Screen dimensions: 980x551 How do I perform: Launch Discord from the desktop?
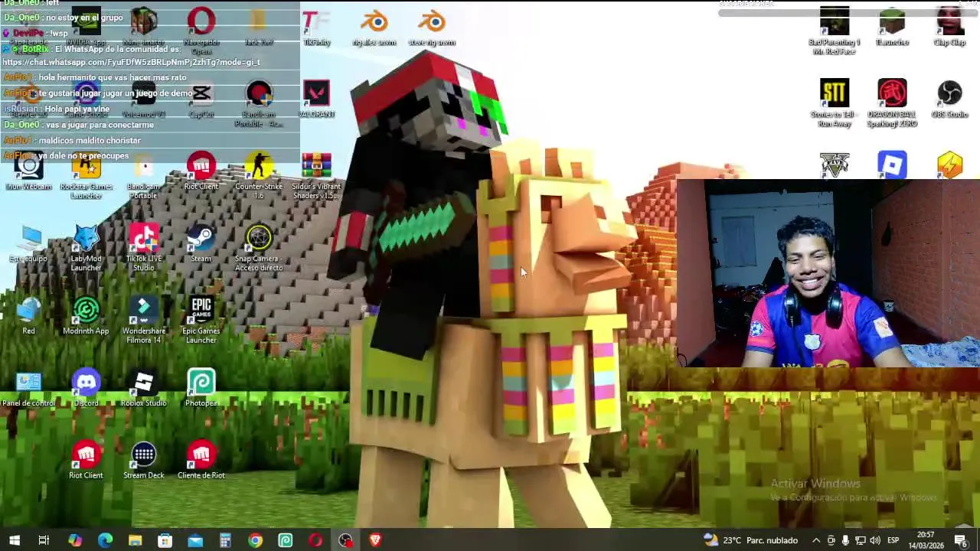(86, 389)
